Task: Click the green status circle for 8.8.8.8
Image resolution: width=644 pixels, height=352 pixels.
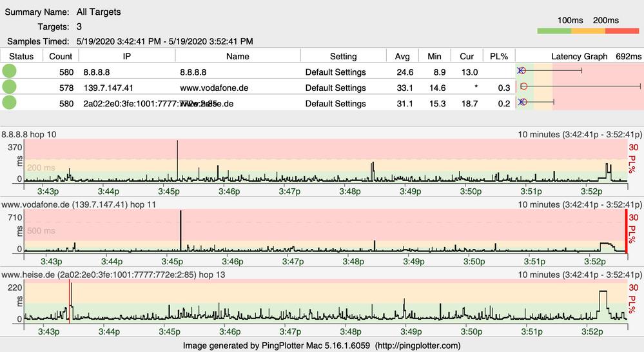Action: click(9, 71)
